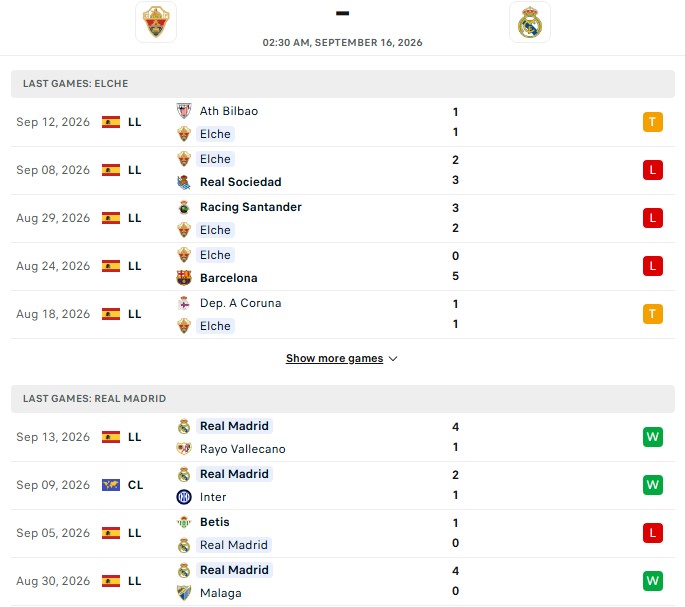Click the Champions League flag icon for Sep 09
Viewport: 685px width, 607px height.
pos(111,485)
